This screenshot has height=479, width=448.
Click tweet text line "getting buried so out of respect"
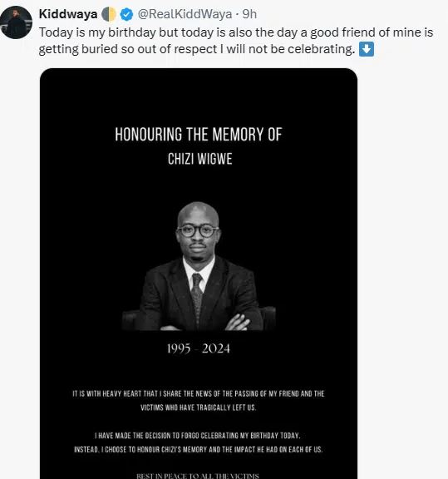(x=197, y=49)
